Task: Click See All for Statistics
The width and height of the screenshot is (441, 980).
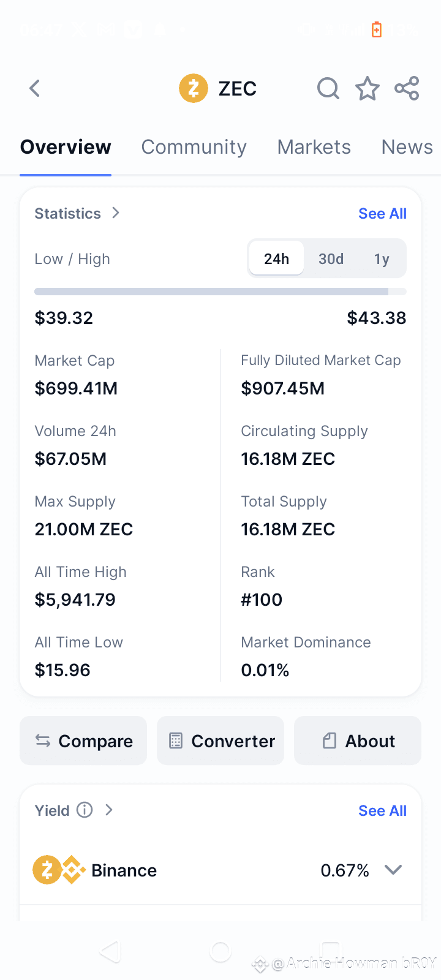Action: 382,213
